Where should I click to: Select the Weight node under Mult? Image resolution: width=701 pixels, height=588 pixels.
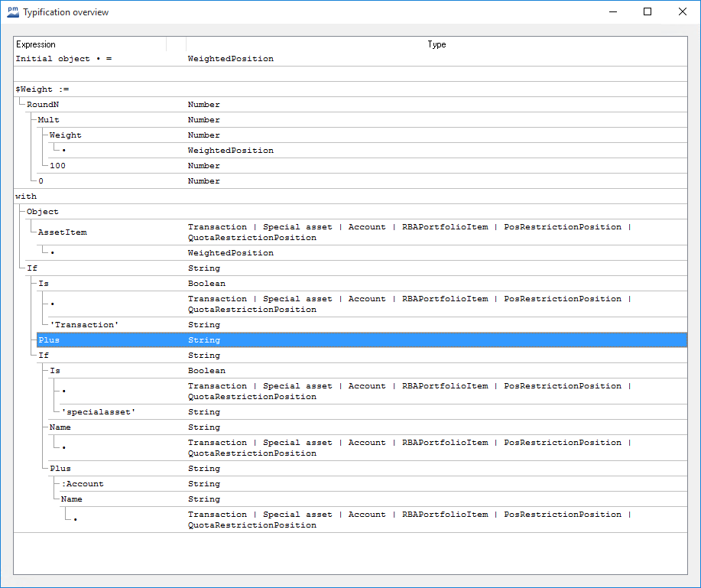[65, 135]
